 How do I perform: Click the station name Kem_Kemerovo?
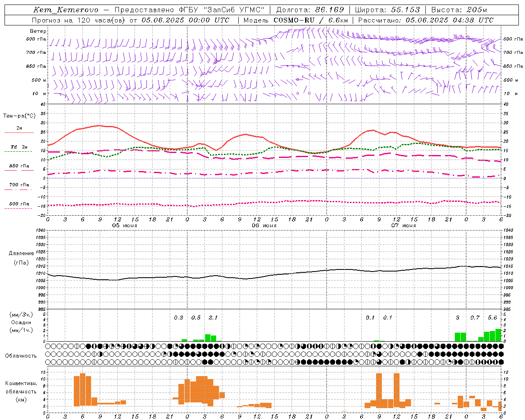(66, 10)
